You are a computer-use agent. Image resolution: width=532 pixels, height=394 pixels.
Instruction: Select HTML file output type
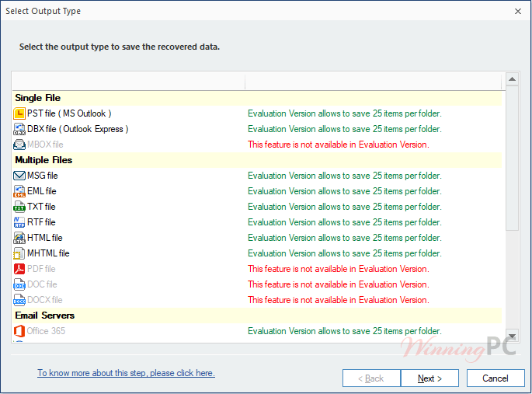(45, 238)
